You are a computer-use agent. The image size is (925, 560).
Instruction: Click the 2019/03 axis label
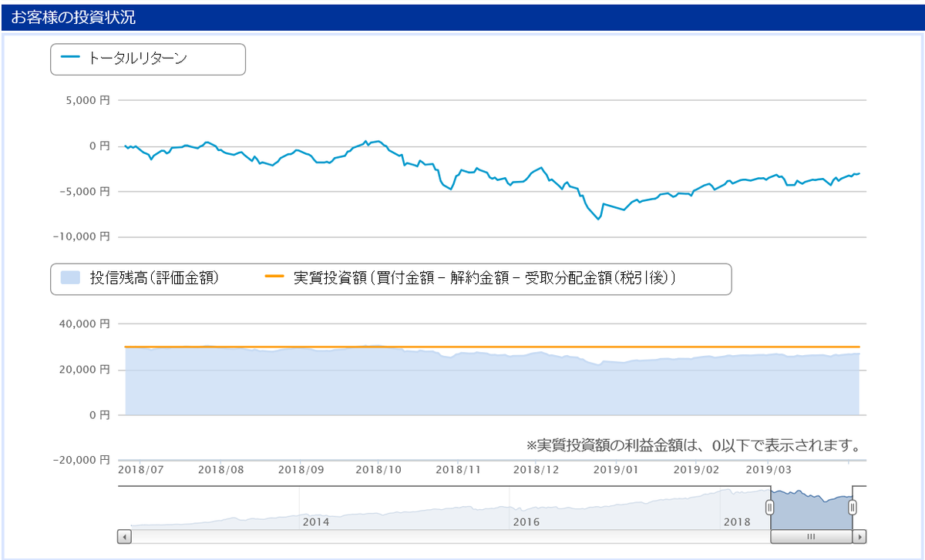point(769,468)
